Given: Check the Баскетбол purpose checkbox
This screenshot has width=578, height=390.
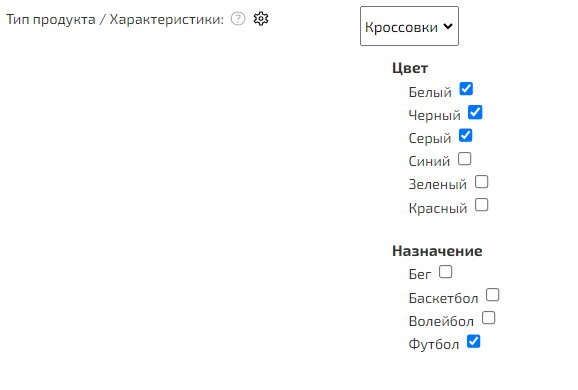Looking at the screenshot, I should pyautogui.click(x=492, y=295).
